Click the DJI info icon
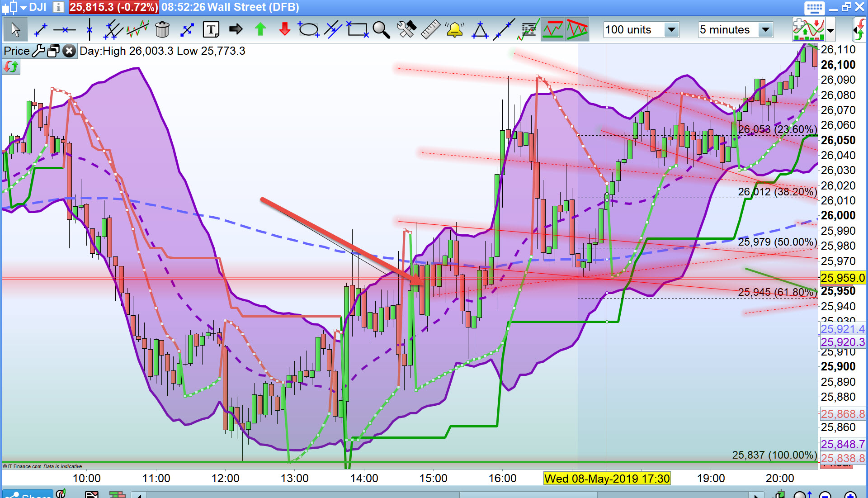The image size is (868, 498). 58,7
